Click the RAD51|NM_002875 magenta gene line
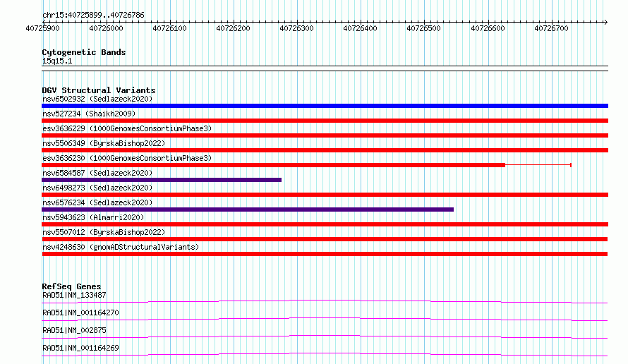The image size is (628, 364). click(x=325, y=336)
